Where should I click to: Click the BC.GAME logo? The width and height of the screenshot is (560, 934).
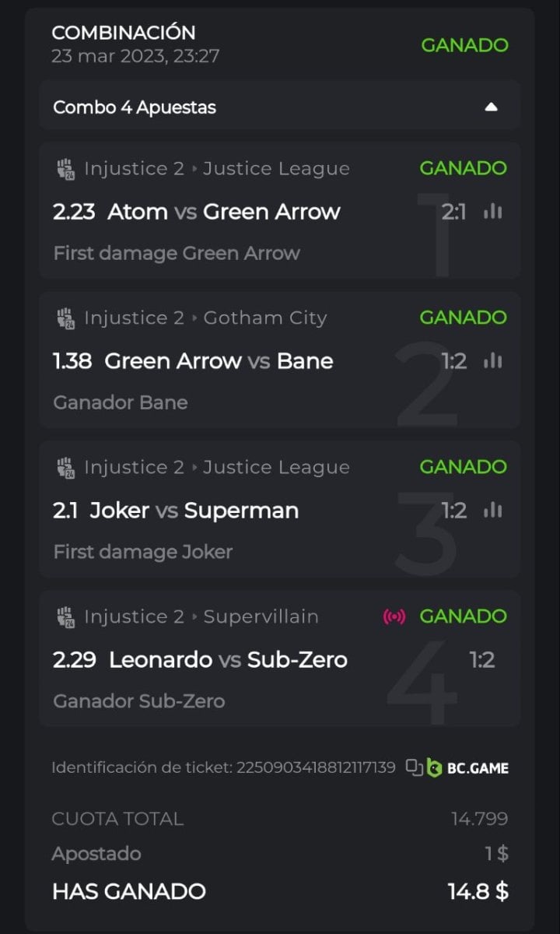click(467, 768)
